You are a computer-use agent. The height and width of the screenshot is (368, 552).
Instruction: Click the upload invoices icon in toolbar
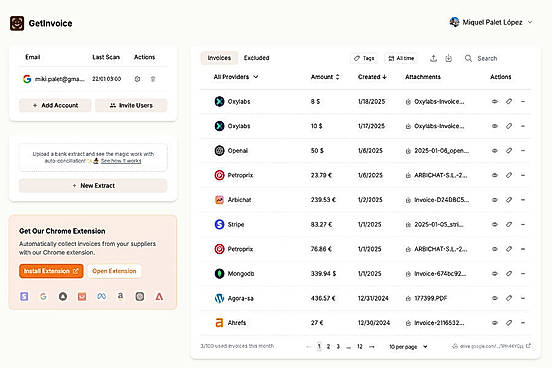point(433,58)
